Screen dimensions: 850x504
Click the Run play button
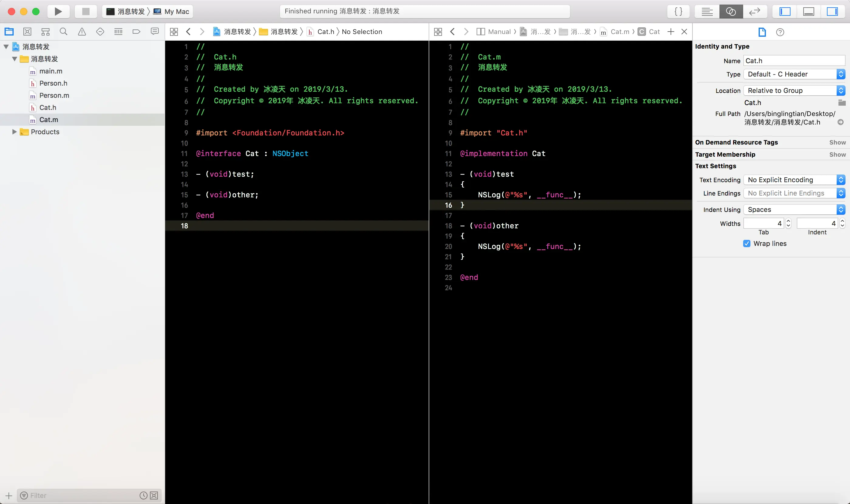[58, 11]
